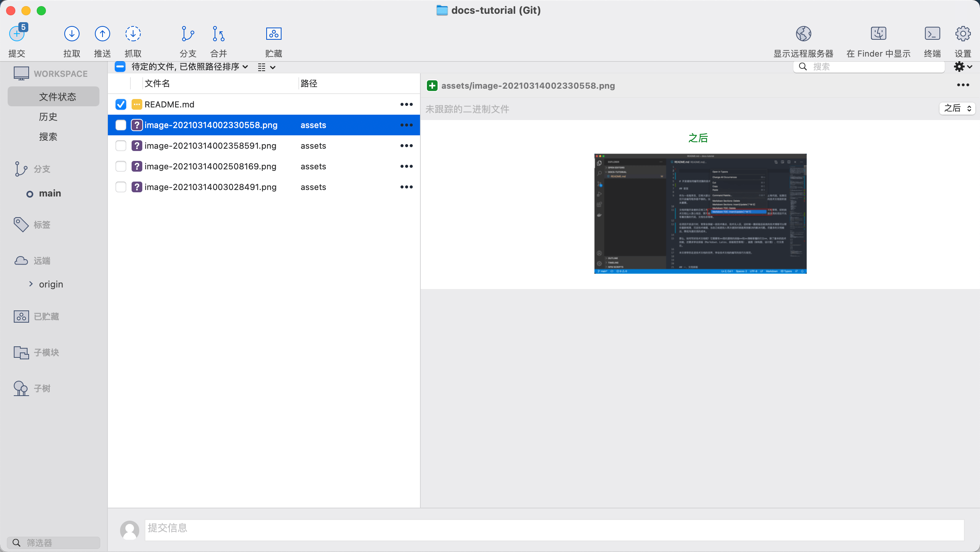This screenshot has width=980, height=552.
Task: Click the show remote server globe icon
Action: tap(803, 34)
